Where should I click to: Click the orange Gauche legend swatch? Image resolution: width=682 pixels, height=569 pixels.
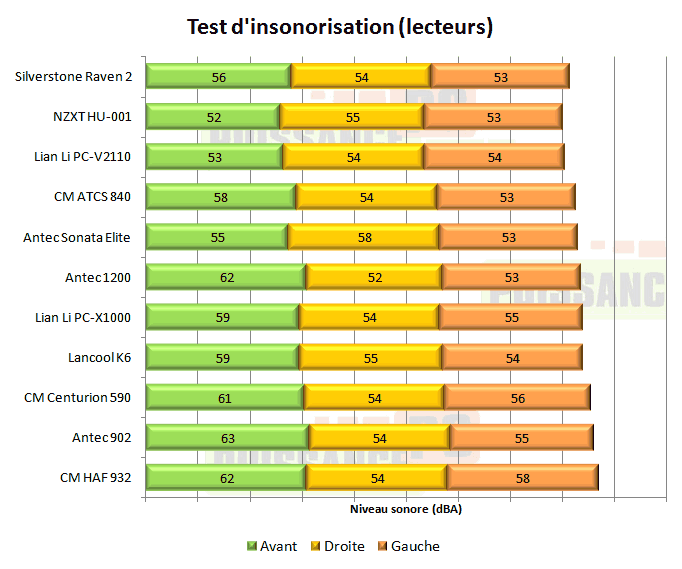[x=383, y=546]
